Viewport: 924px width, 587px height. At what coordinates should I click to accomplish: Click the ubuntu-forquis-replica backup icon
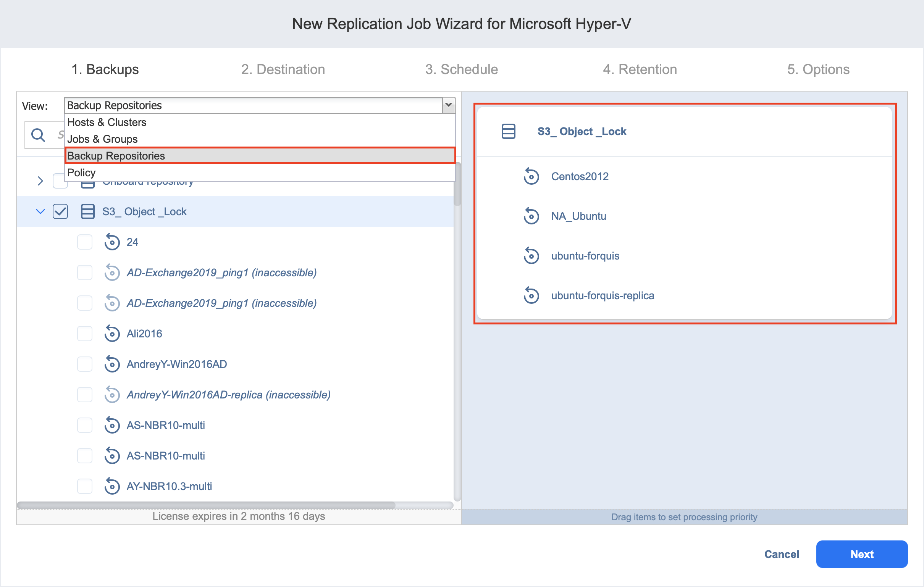click(531, 296)
